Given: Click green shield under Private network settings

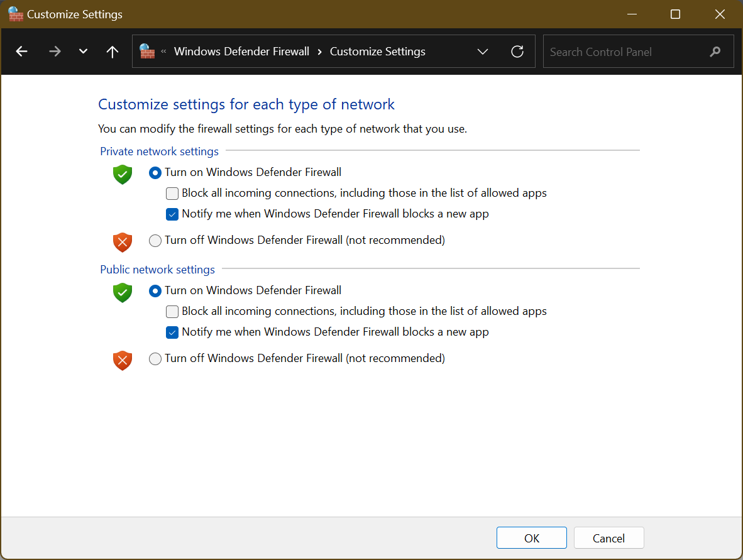Looking at the screenshot, I should click(123, 174).
